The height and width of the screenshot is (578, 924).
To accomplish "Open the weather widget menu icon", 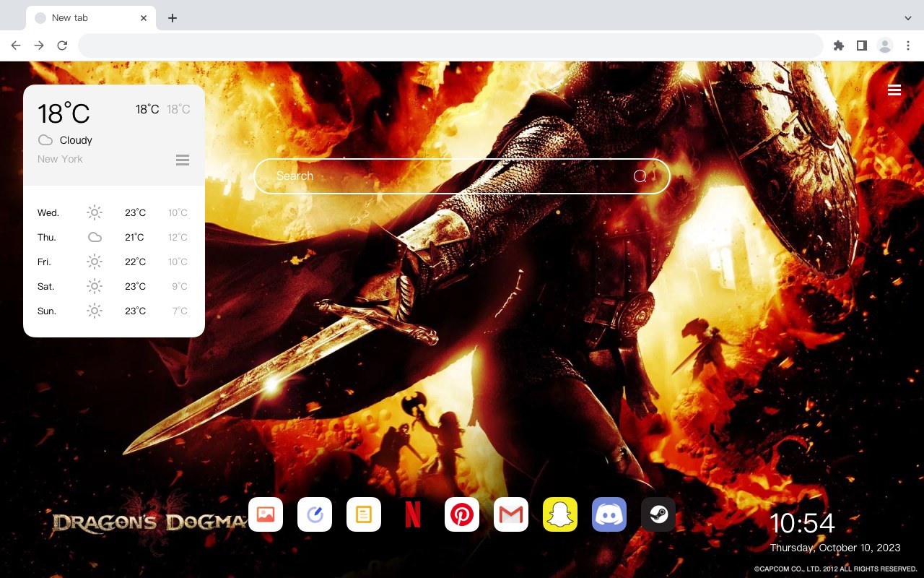I will coord(183,160).
